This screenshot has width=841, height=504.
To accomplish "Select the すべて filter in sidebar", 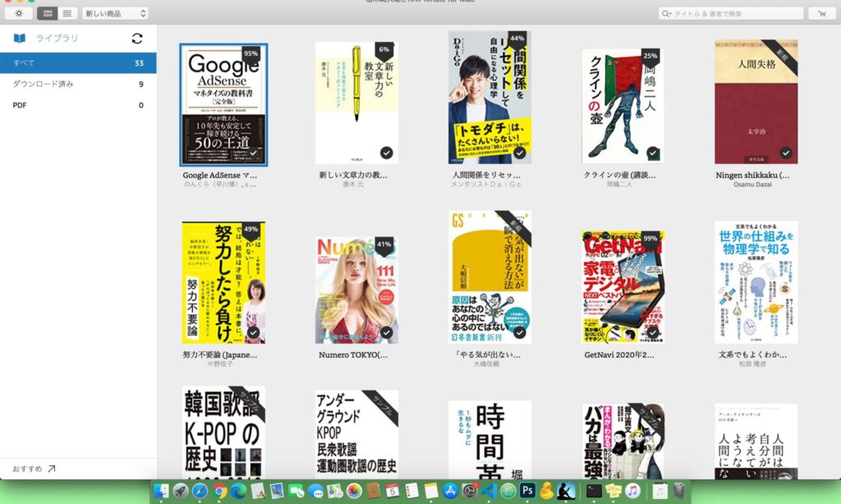I will pos(78,62).
